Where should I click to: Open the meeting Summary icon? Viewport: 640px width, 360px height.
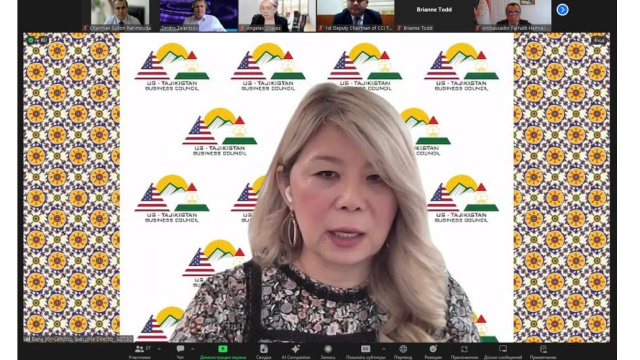pyautogui.click(x=264, y=349)
